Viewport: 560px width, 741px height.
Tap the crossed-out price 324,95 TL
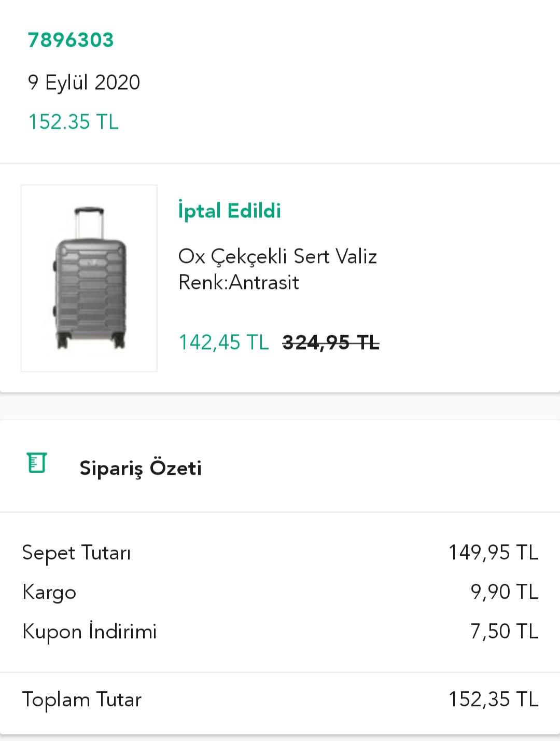coord(331,342)
